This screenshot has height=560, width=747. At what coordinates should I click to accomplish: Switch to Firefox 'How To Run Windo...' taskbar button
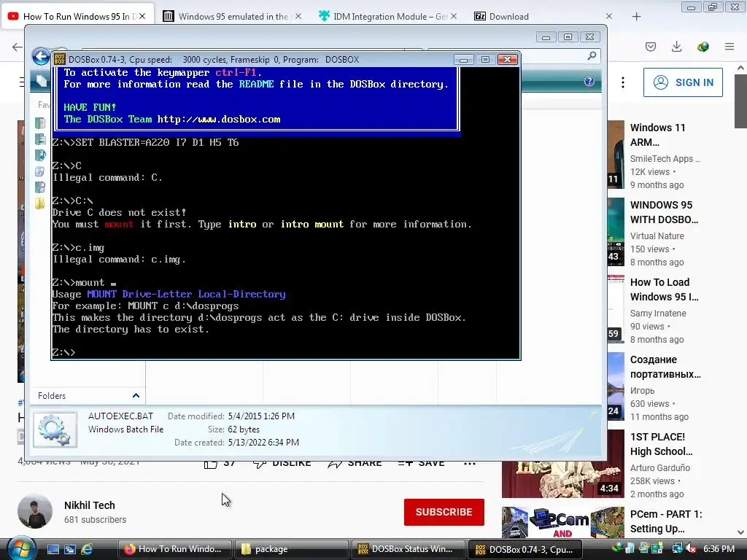pos(174,549)
